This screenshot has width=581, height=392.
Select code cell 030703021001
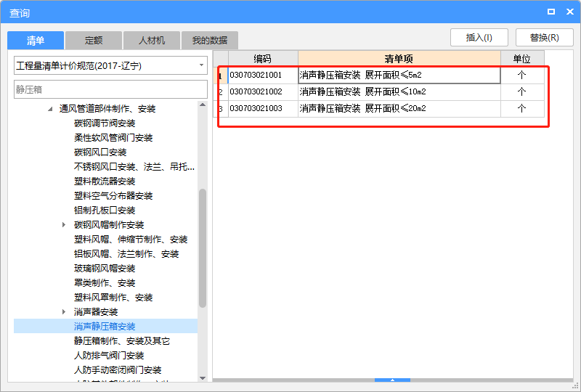[263, 75]
